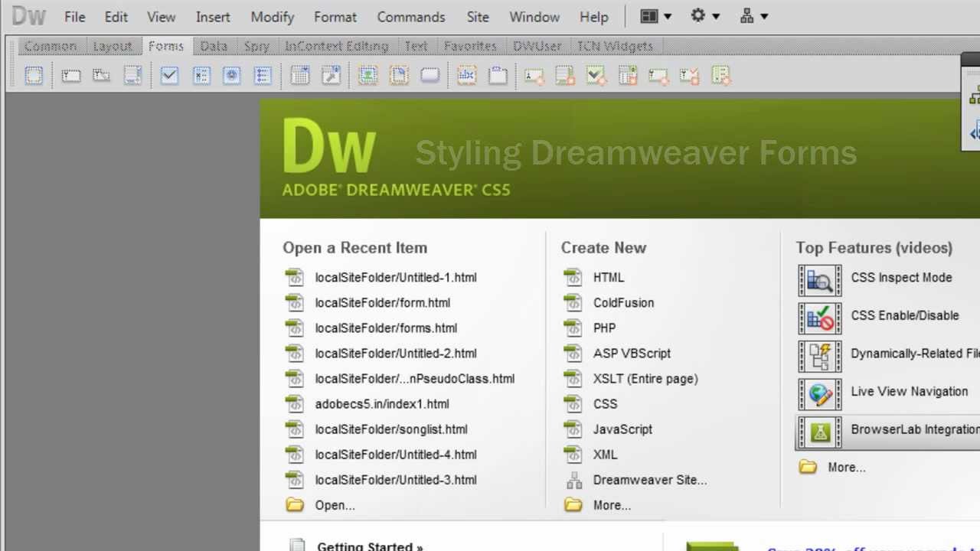
Task: Switch to the InContext Editing tab
Action: coord(337,46)
